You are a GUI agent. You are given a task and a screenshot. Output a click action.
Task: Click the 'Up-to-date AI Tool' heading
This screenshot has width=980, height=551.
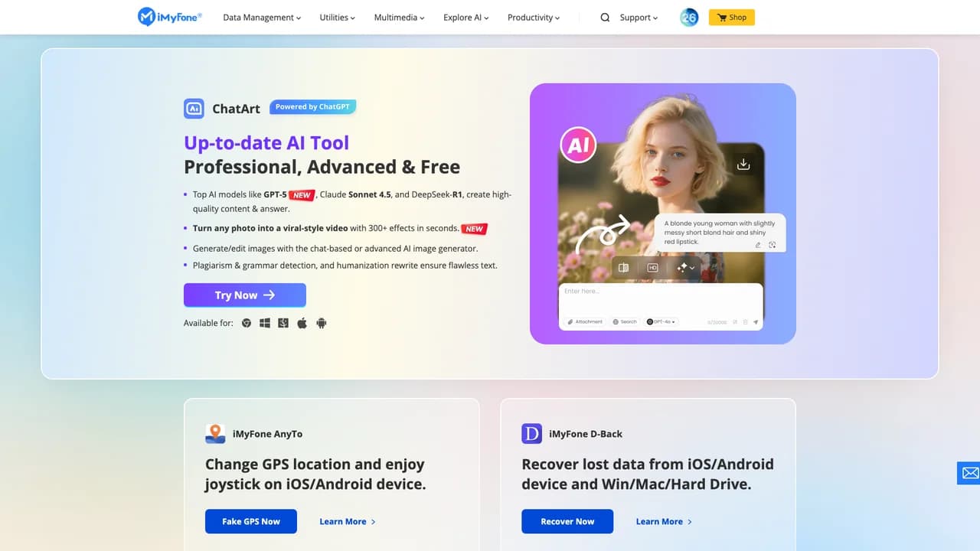pyautogui.click(x=266, y=143)
